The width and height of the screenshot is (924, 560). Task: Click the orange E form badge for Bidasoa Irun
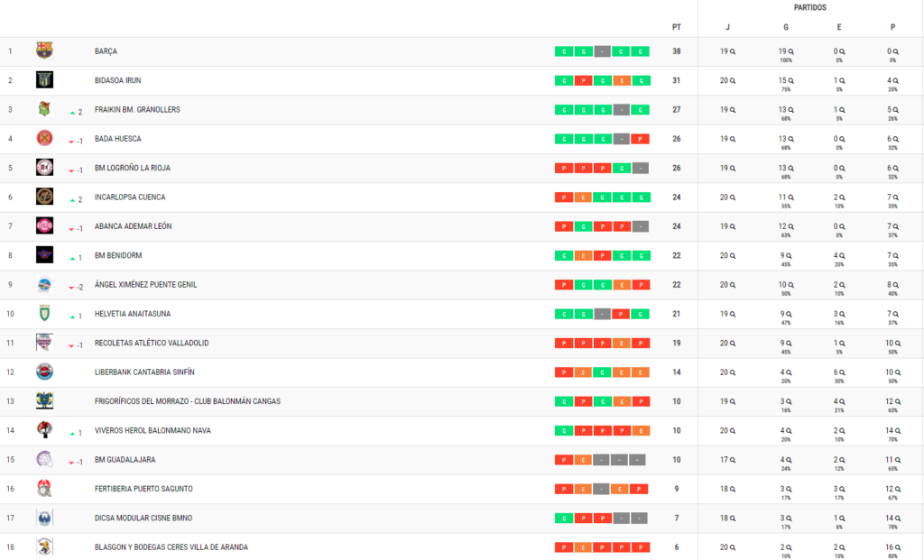622,80
